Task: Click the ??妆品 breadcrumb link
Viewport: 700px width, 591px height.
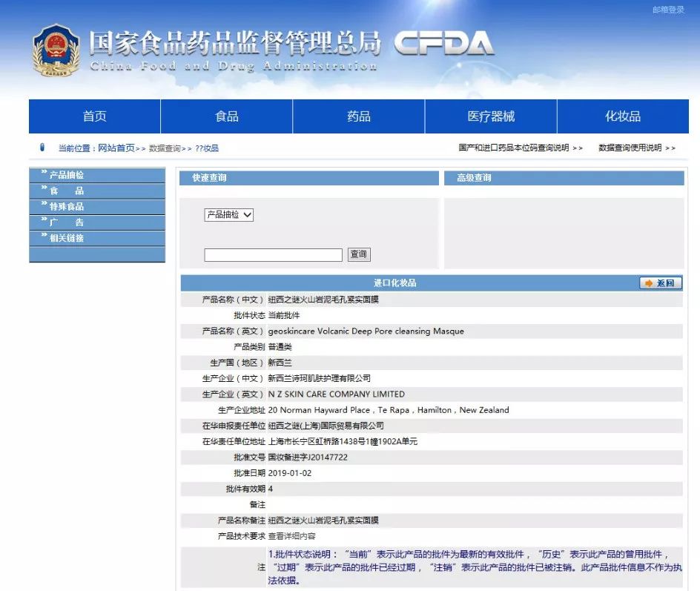Action: point(207,148)
